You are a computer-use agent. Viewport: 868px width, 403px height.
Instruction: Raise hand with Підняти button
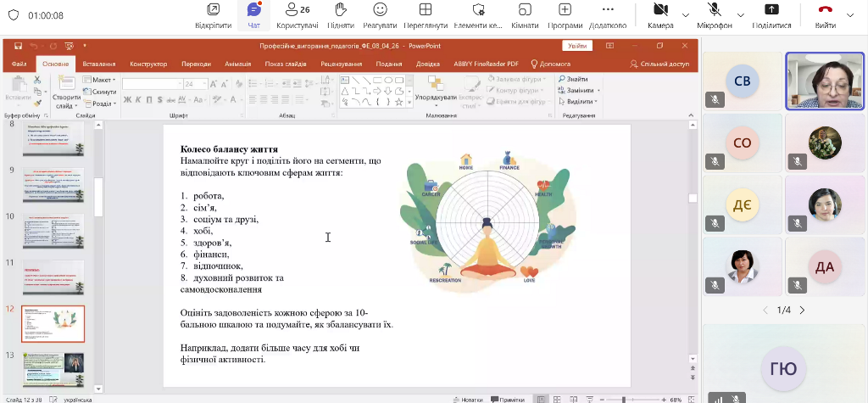pos(340,14)
